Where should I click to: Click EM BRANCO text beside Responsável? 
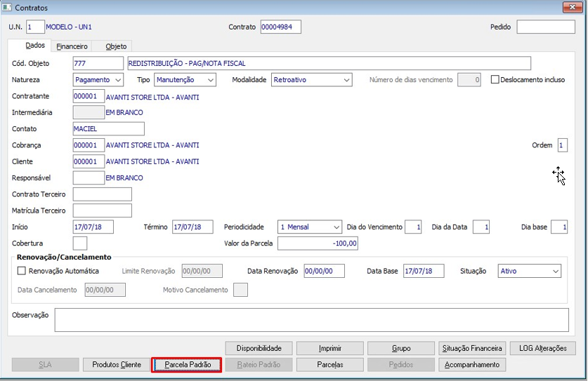click(124, 178)
